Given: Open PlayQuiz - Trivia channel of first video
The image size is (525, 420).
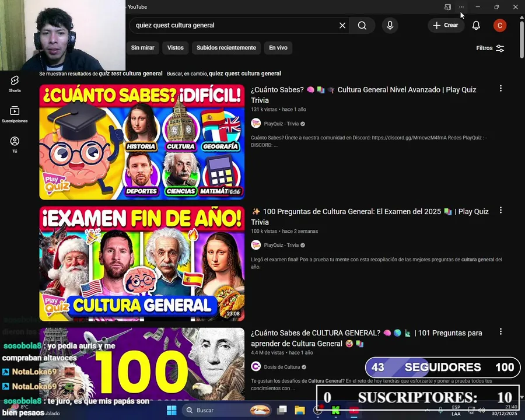Looking at the screenshot, I should (281, 124).
